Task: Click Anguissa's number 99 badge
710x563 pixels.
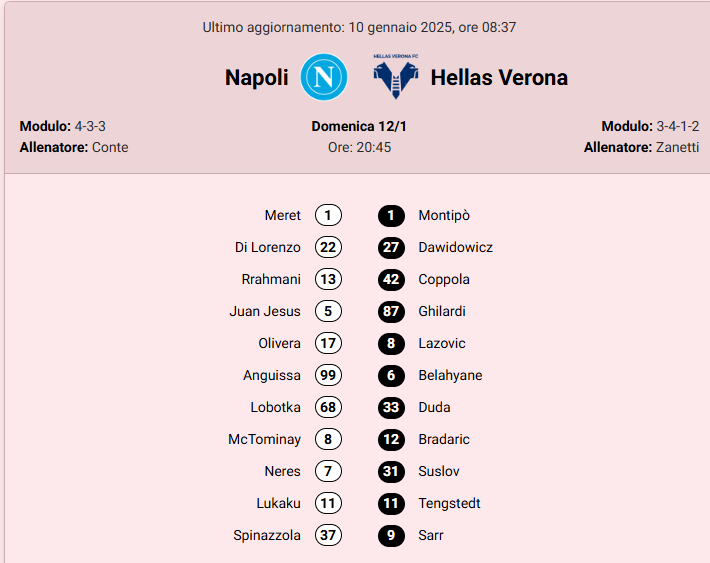Action: point(328,375)
